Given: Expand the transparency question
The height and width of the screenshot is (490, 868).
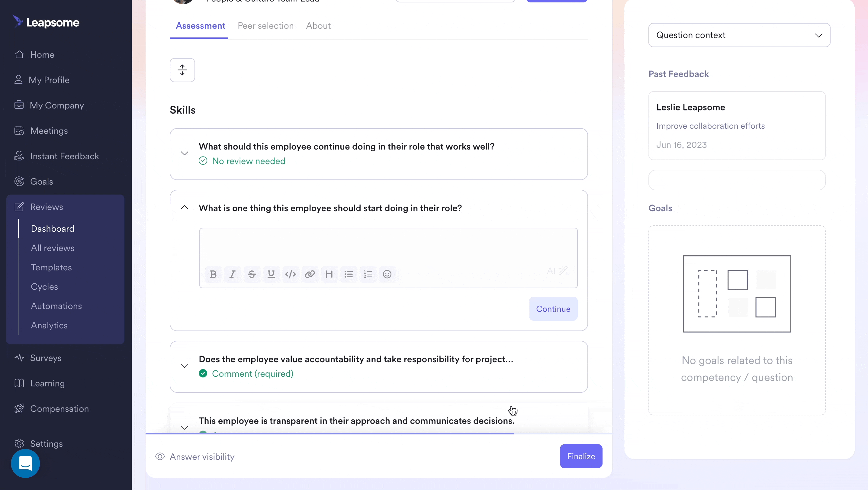Looking at the screenshot, I should pyautogui.click(x=185, y=427).
